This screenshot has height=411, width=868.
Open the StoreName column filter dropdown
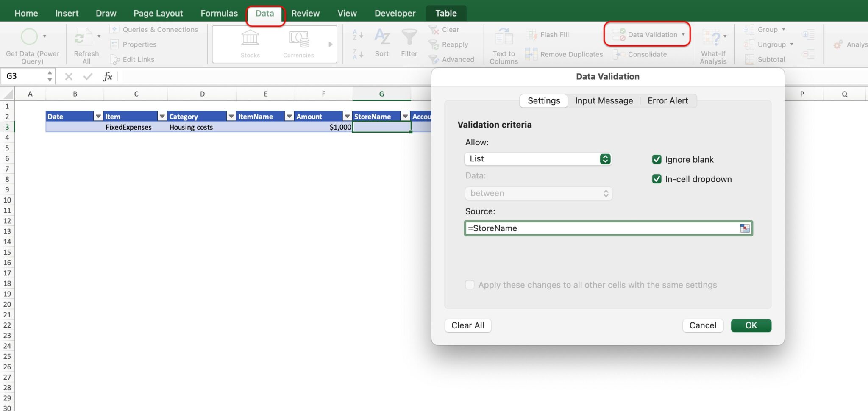tap(405, 116)
